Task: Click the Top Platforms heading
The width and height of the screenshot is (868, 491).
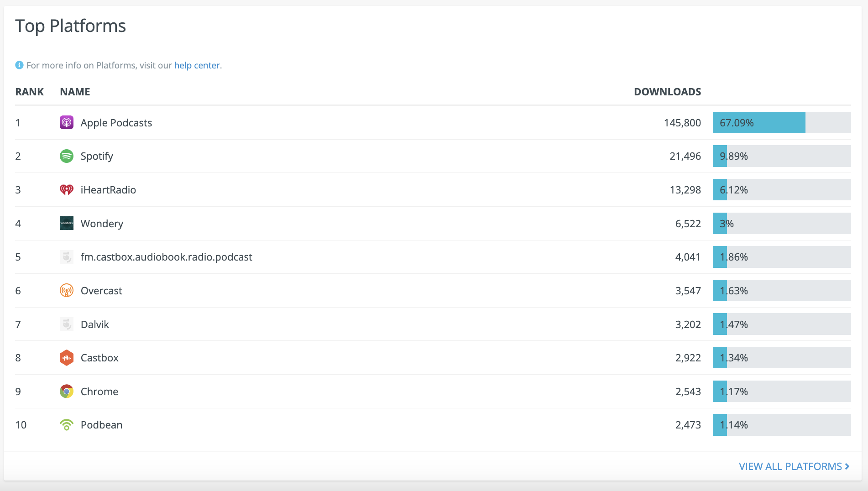Action: (70, 26)
